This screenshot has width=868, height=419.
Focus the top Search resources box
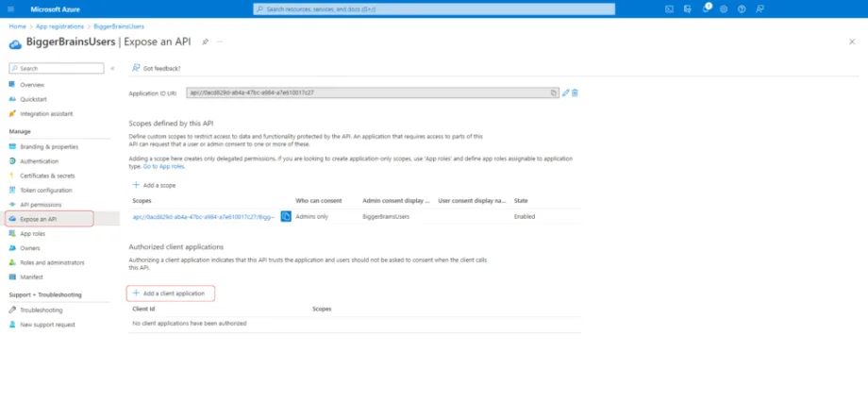434,8
